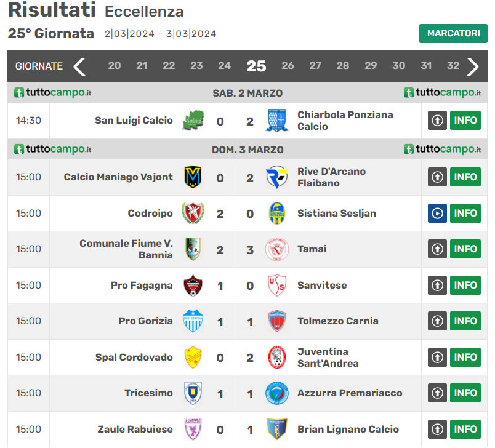The width and height of the screenshot is (495, 448).
Task: Click the San Luigi Calcio team crest
Action: (192, 121)
